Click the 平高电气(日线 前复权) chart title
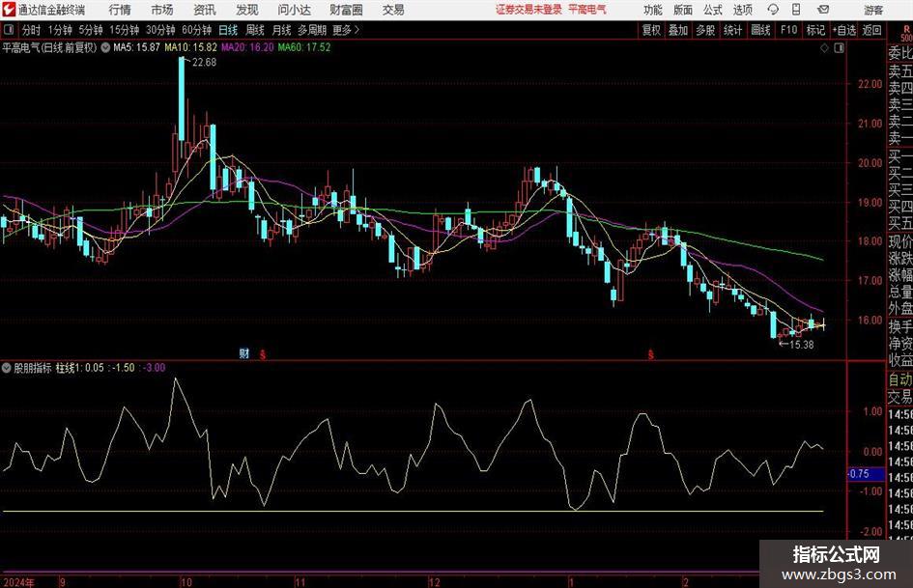Screen dimensions: 913x588 49,47
